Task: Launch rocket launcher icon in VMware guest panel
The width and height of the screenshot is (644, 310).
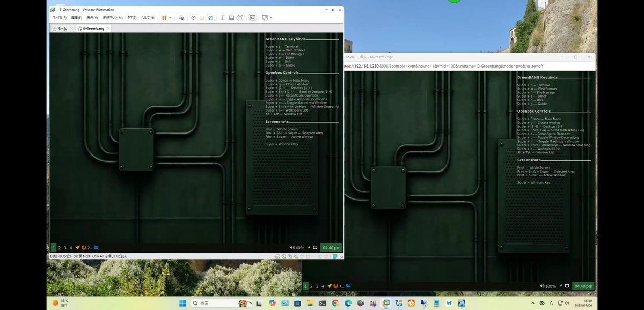Action: pyautogui.click(x=77, y=248)
